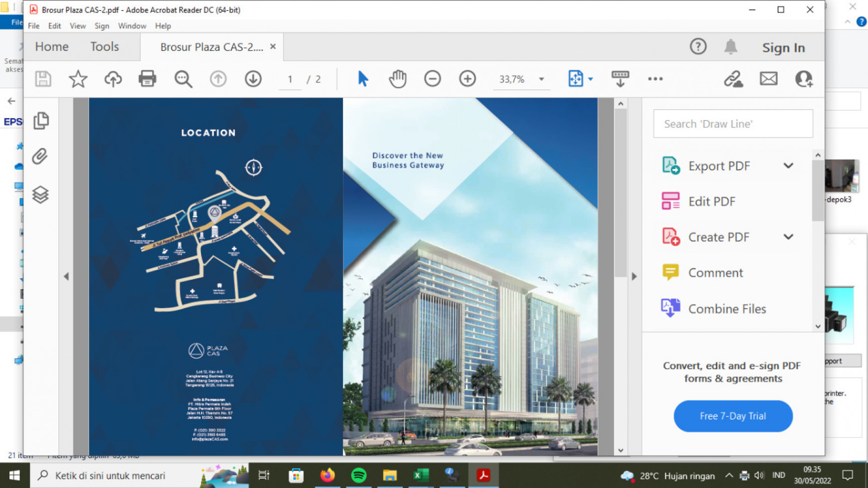Open the Window menu

(132, 26)
